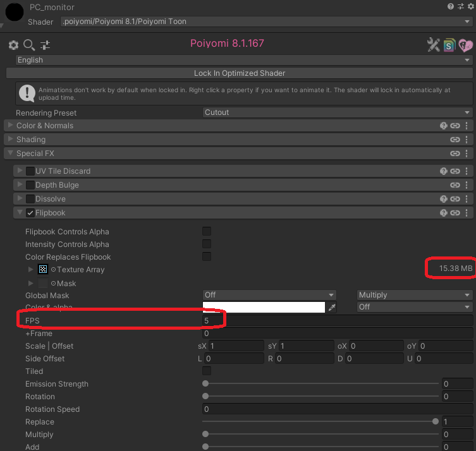The height and width of the screenshot is (451, 476).
Task: Open the Multiply blend dropdown
Action: coord(415,295)
